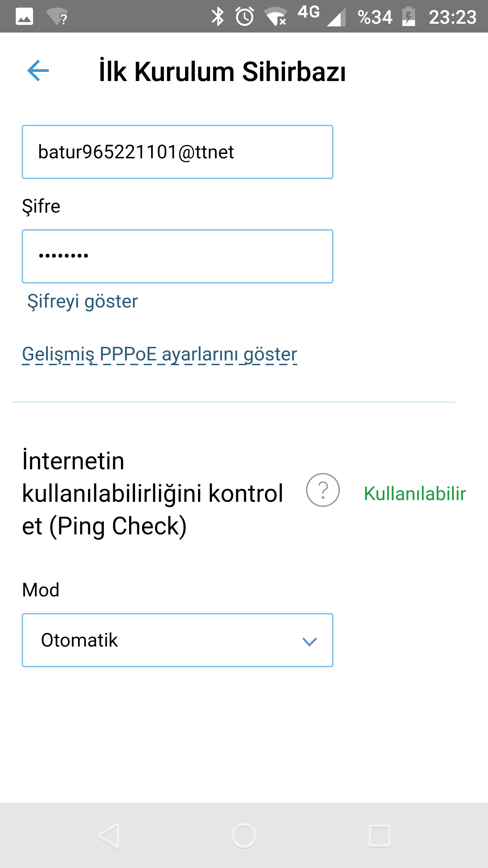This screenshot has height=868, width=488.
Task: Tap the blue back arrow icon
Action: 38,71
